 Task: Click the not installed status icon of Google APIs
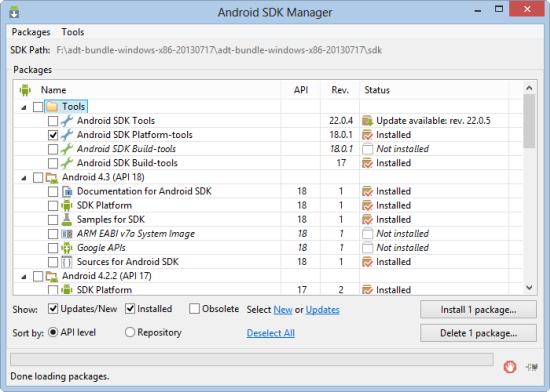point(367,248)
